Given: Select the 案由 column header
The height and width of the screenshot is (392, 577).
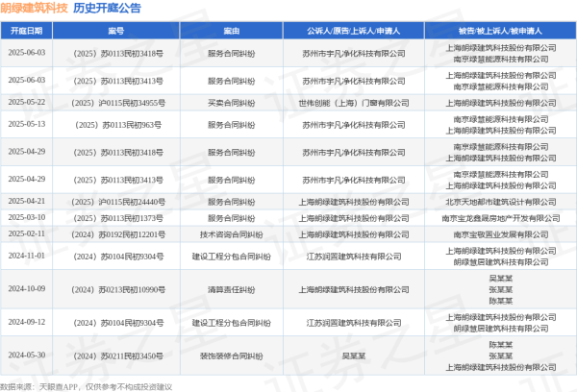Looking at the screenshot, I should coord(232,31).
